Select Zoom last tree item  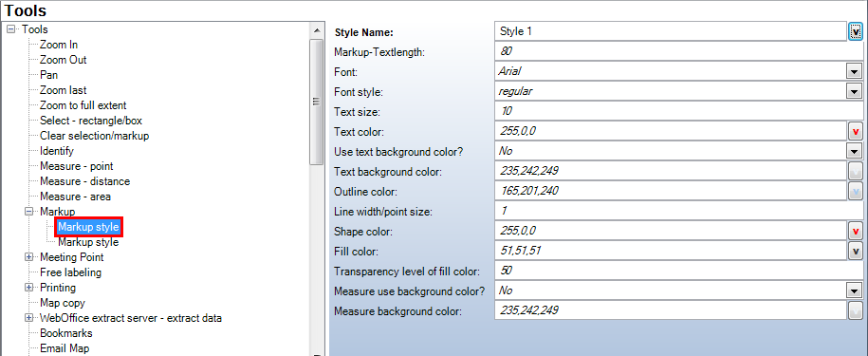64,89
